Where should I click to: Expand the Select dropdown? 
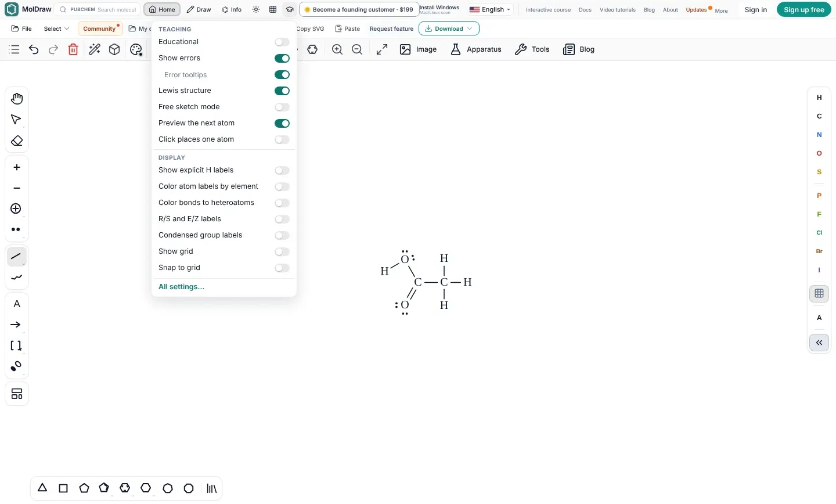coord(56,28)
